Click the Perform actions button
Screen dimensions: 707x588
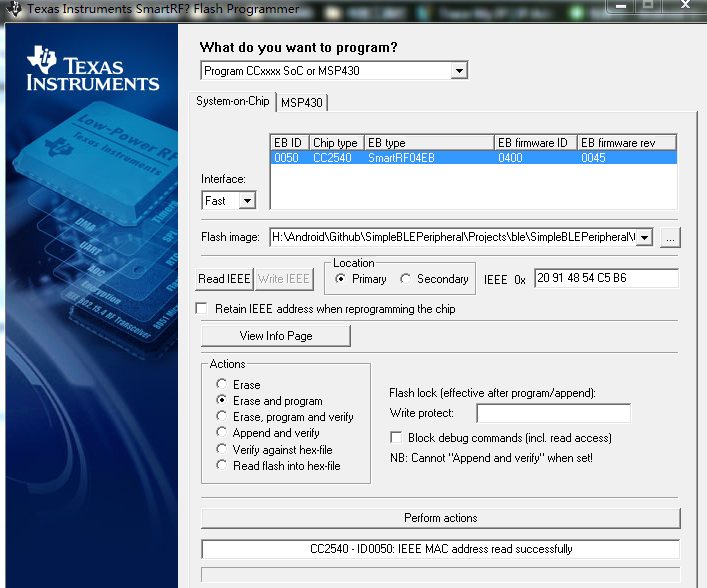(441, 518)
